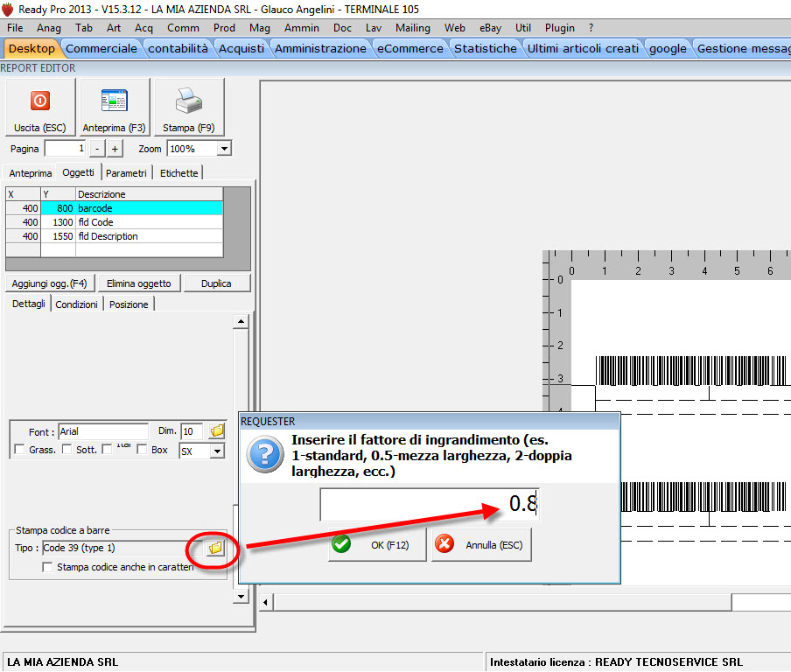Open the Anag menu
This screenshot has height=672, width=791.
click(x=49, y=28)
